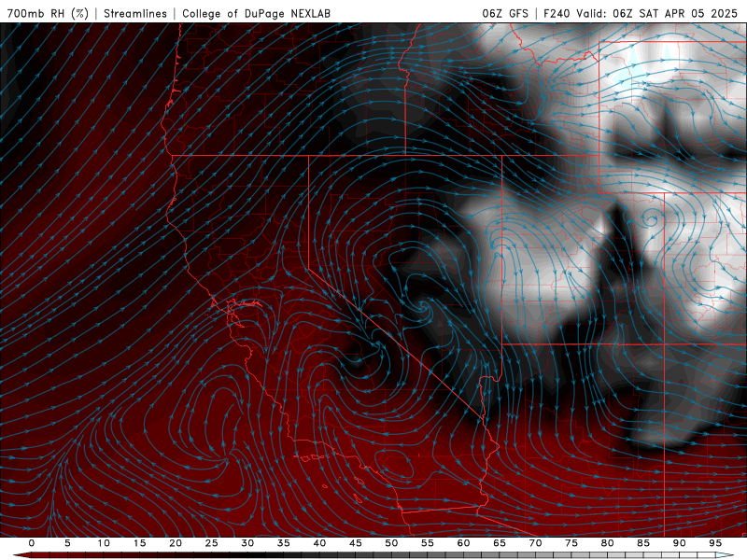Click the '15' value on color scale
Image resolution: width=747 pixels, height=560 pixels.
(139, 543)
